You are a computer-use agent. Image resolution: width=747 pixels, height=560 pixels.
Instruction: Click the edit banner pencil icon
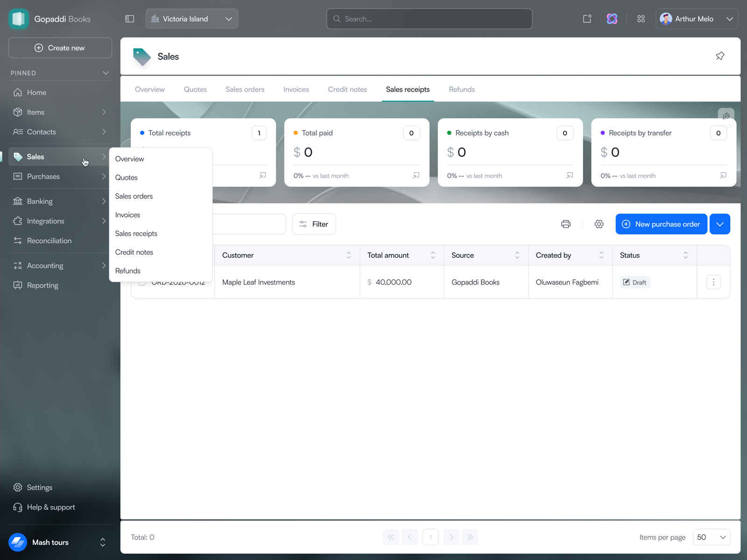[x=726, y=115]
